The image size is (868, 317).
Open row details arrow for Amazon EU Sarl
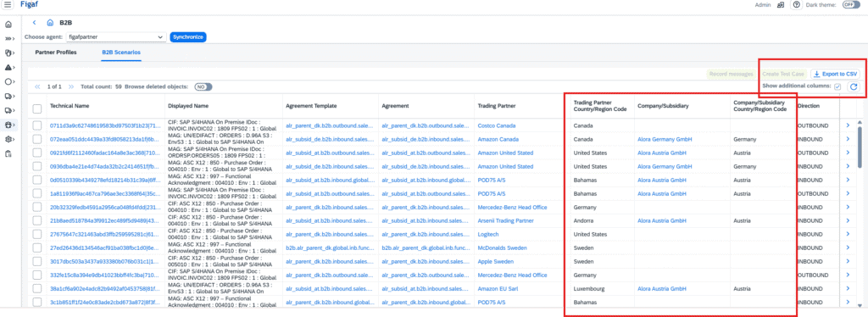[x=848, y=289]
